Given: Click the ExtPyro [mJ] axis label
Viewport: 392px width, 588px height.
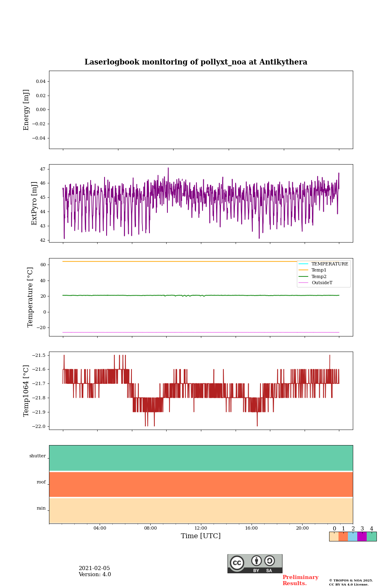Looking at the screenshot, I should tap(34, 203).
